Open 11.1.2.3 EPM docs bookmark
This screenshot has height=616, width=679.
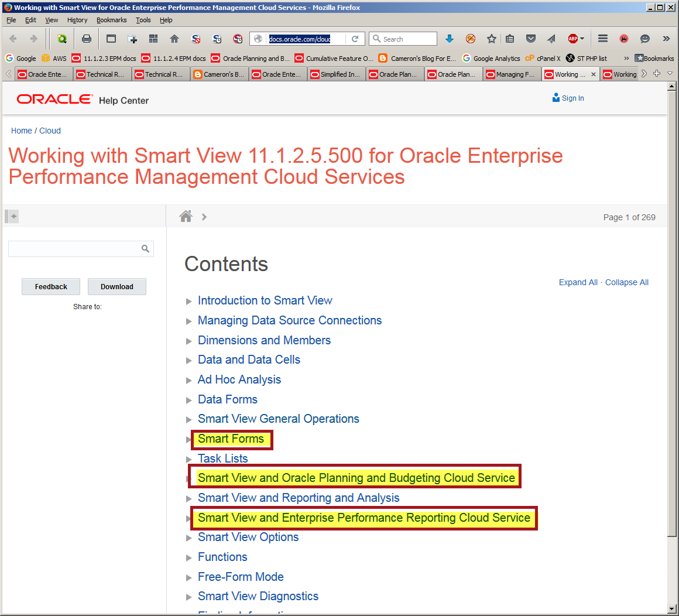point(104,59)
